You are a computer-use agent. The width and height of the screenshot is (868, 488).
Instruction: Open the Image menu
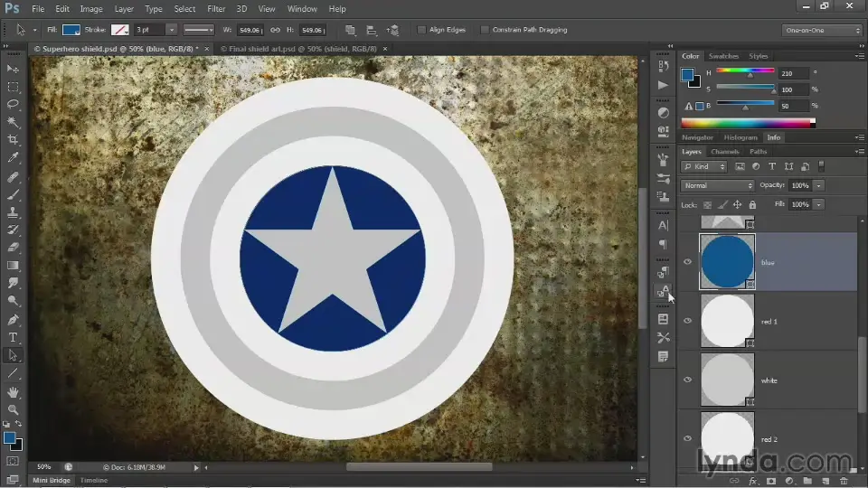(x=91, y=9)
